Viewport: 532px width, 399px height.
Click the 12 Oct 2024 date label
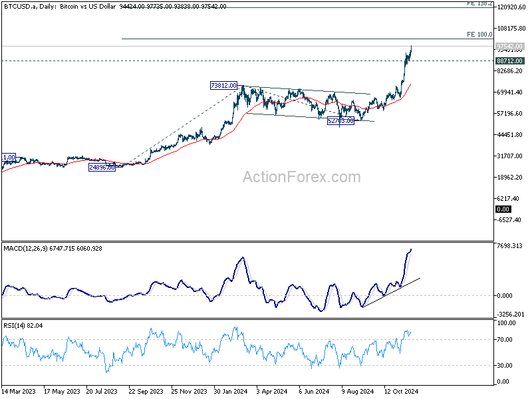(x=402, y=391)
